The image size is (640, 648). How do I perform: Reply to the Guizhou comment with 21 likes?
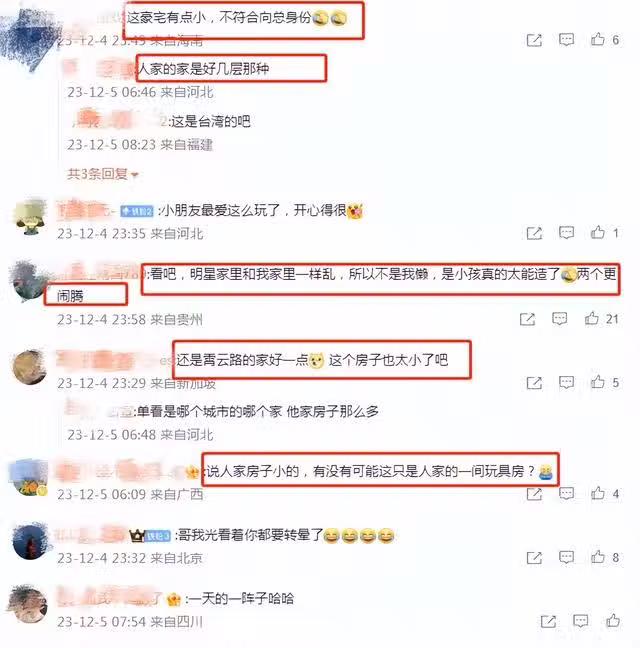click(559, 319)
